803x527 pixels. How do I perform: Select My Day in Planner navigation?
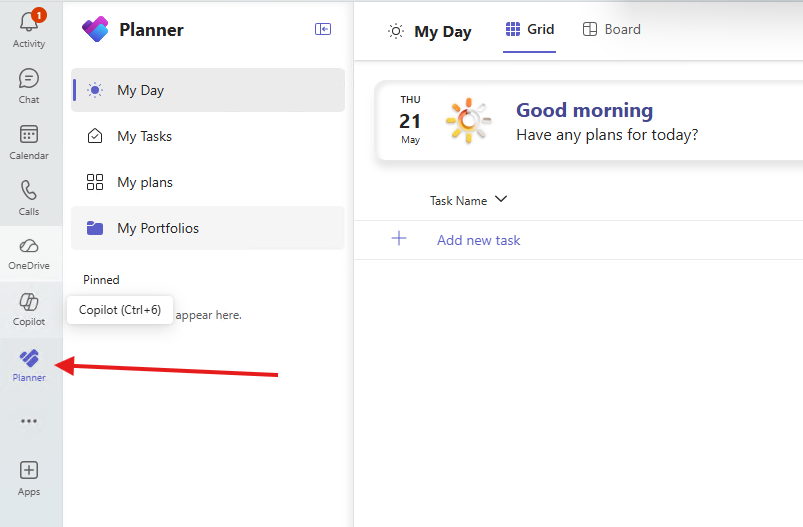208,90
